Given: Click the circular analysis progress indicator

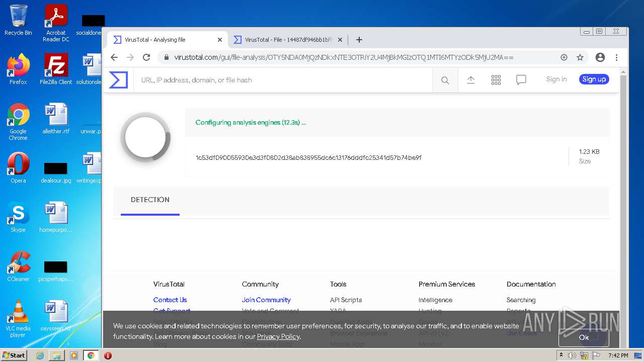Looking at the screenshot, I should point(145,138).
